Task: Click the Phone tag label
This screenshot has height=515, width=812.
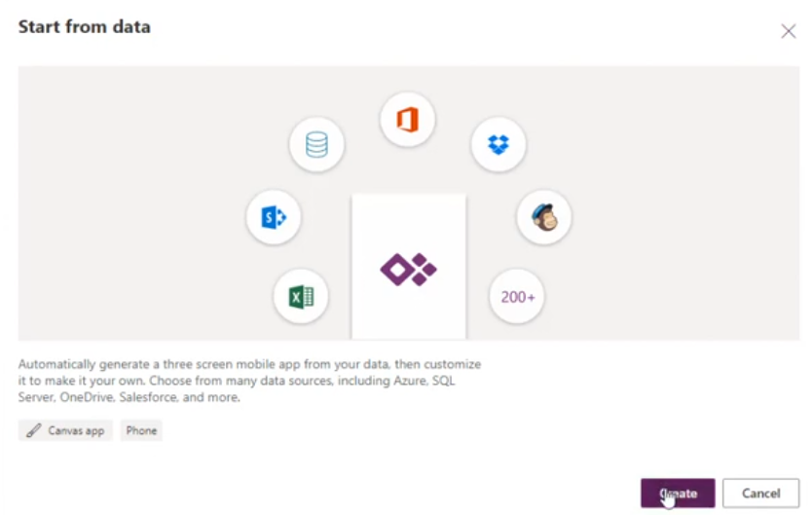Action: [x=141, y=430]
